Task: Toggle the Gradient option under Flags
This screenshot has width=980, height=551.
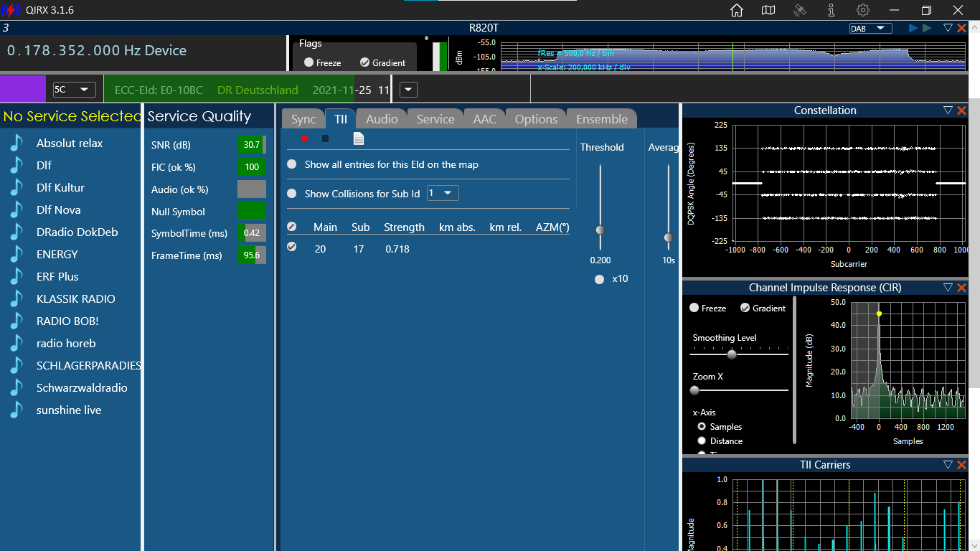Action: click(365, 62)
